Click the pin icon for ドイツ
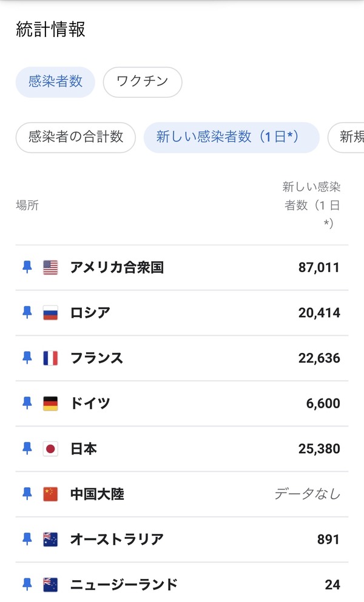Image resolution: width=364 pixels, height=602 pixels. click(x=27, y=403)
